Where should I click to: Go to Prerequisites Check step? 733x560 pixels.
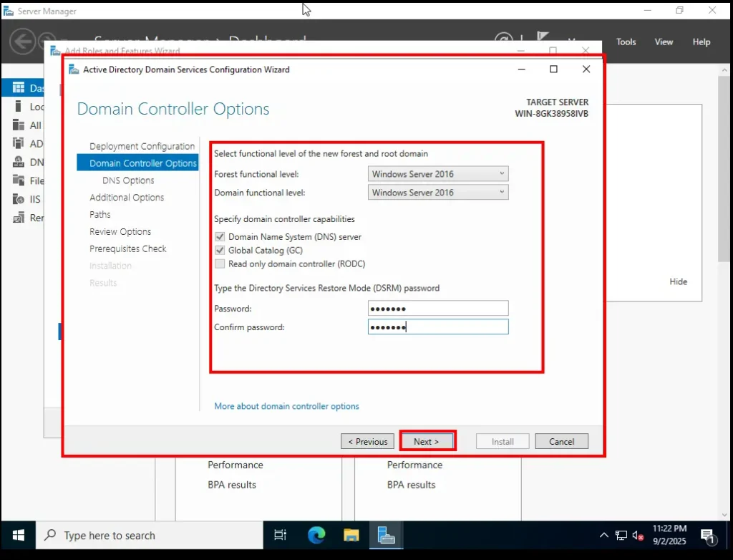click(127, 248)
